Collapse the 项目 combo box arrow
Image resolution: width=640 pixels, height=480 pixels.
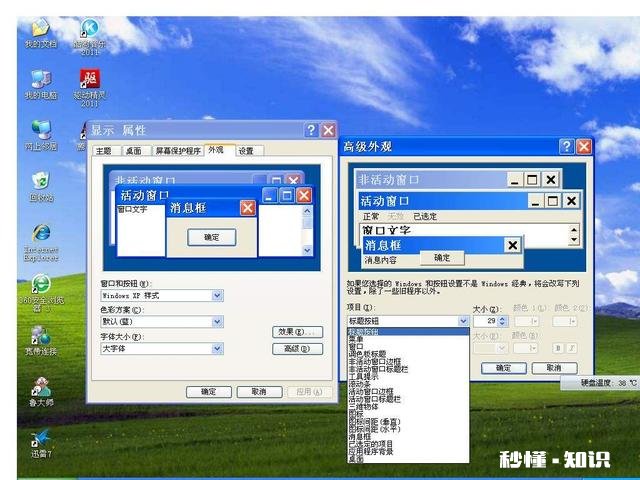(463, 321)
